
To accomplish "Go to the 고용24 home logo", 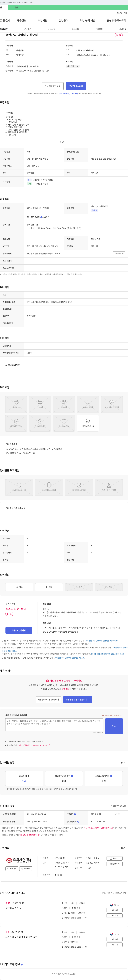I will coord(5,21).
